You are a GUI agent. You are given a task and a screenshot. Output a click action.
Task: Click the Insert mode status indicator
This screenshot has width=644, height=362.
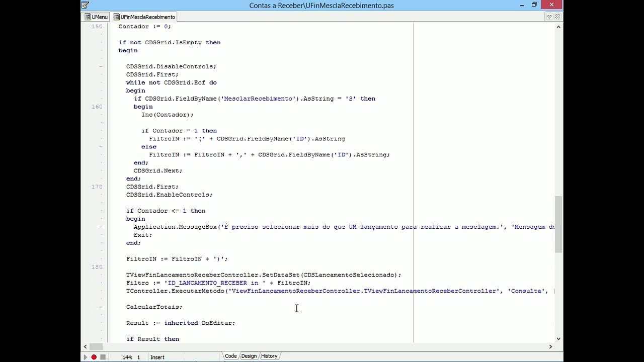click(x=157, y=357)
